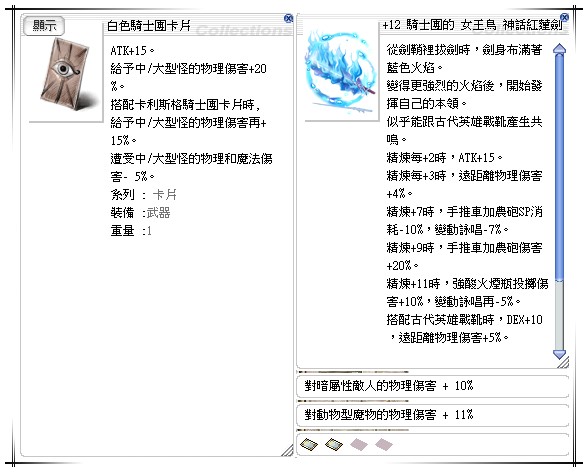
Task: Click the title 白色騎士團卡片
Action: click(x=148, y=26)
